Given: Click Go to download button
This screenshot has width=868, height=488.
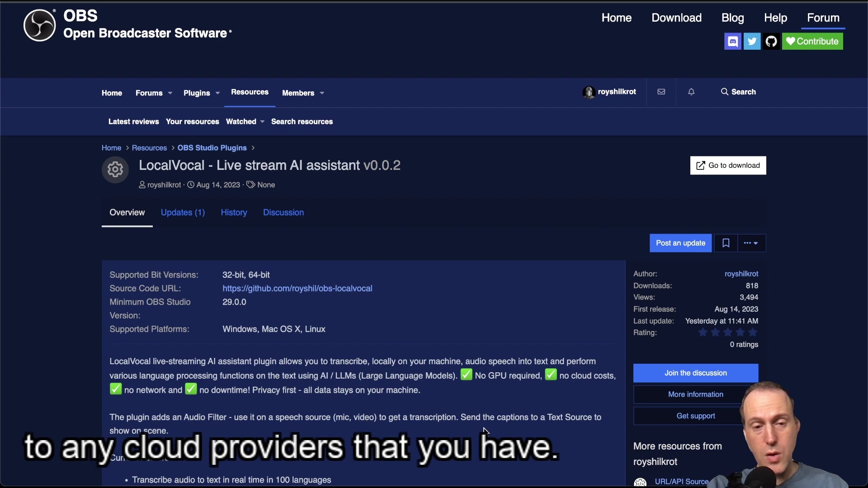Looking at the screenshot, I should coord(728,165).
